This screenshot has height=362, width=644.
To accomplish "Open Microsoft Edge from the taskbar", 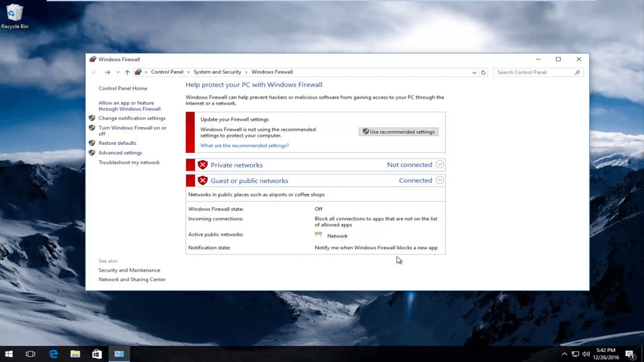I will (54, 354).
